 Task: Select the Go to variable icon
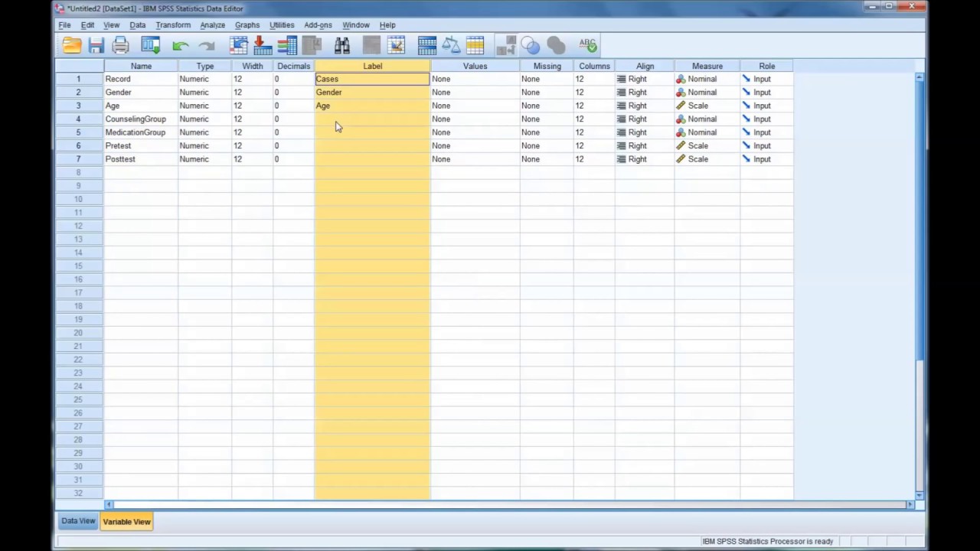click(263, 46)
